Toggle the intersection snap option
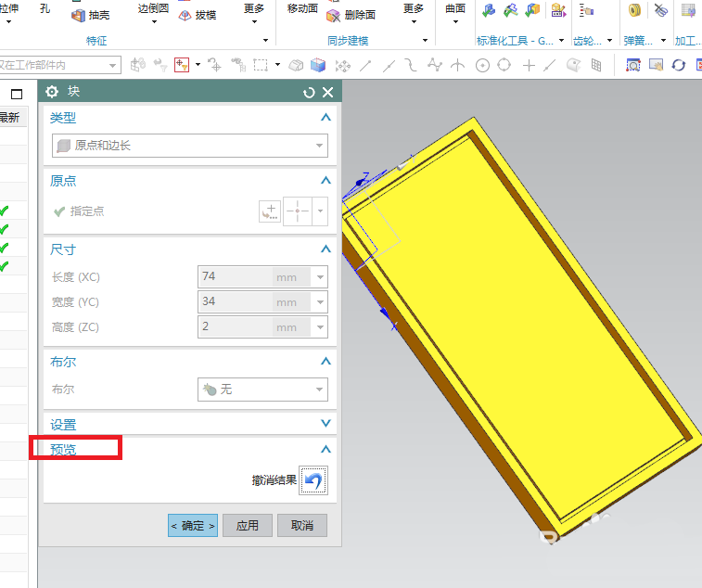Image resolution: width=702 pixels, height=588 pixels. (457, 65)
